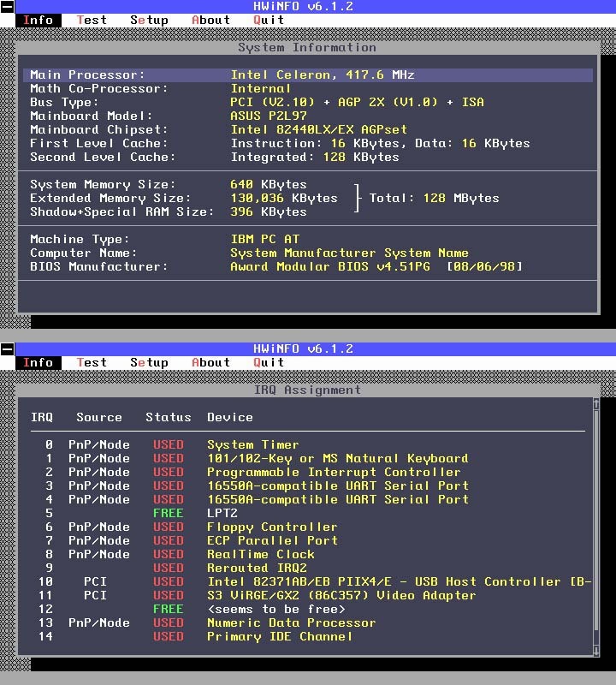The width and height of the screenshot is (616, 685).
Task: Select IRQ 14 Primary IDE Channel row
Action: pyautogui.click(x=308, y=636)
